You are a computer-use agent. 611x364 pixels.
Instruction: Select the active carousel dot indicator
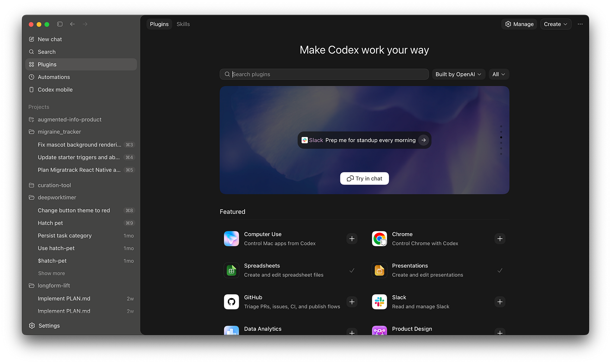click(501, 138)
